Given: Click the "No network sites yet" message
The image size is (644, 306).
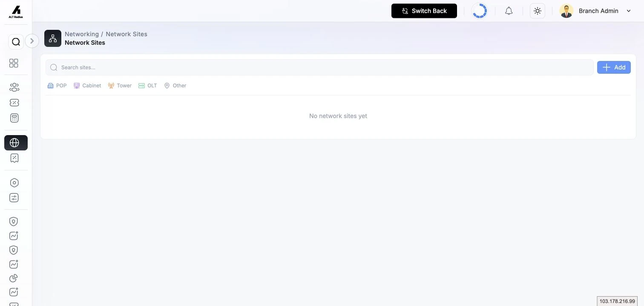Looking at the screenshot, I should click(338, 116).
